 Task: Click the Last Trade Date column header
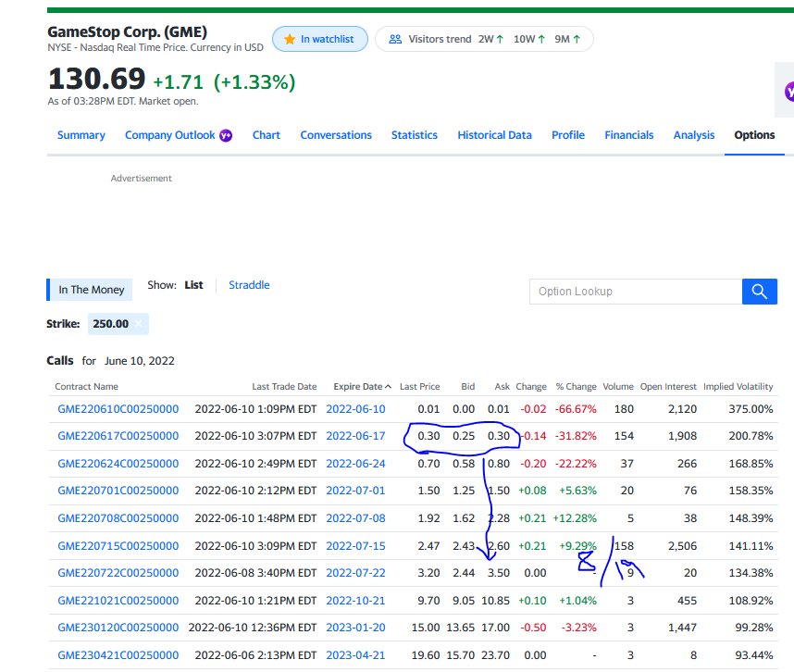tap(284, 386)
